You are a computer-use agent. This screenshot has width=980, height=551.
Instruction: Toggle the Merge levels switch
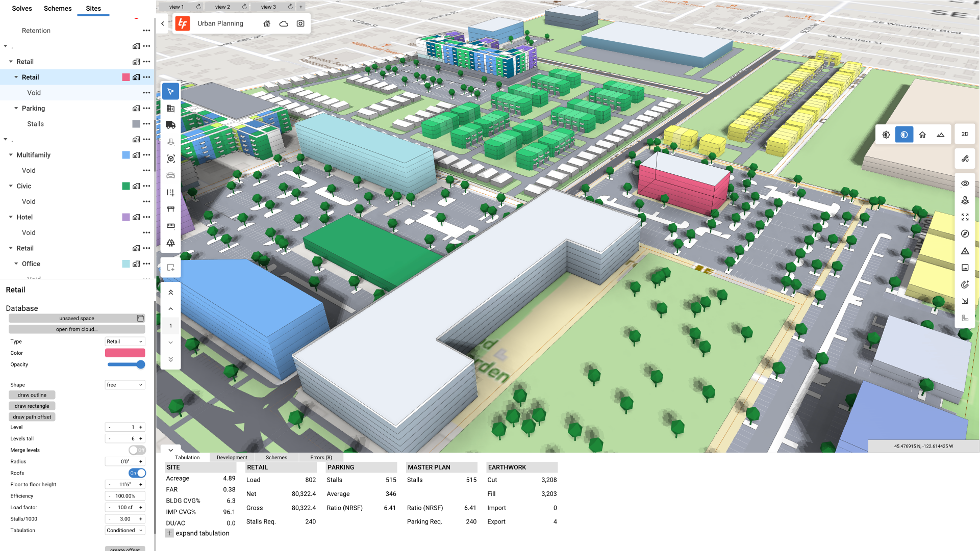click(137, 450)
